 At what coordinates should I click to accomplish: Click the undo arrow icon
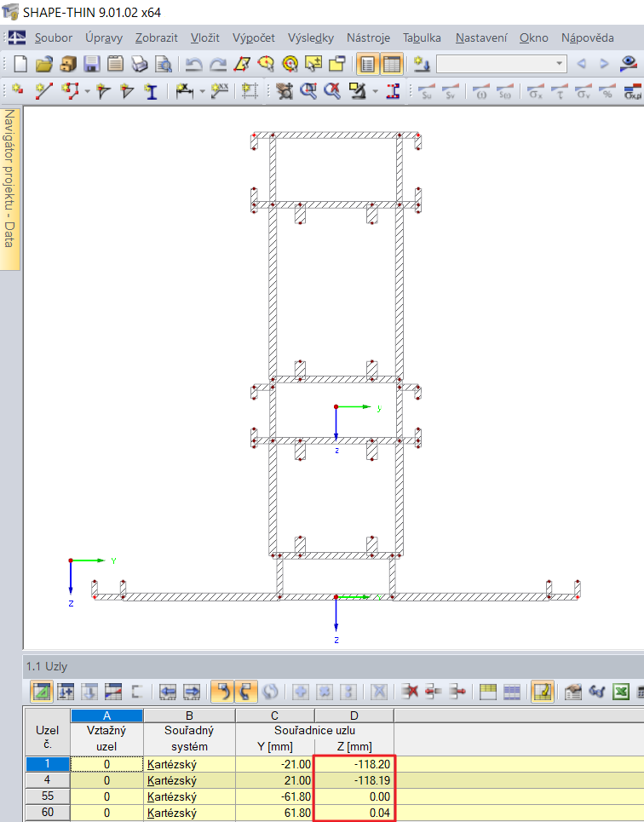(194, 64)
